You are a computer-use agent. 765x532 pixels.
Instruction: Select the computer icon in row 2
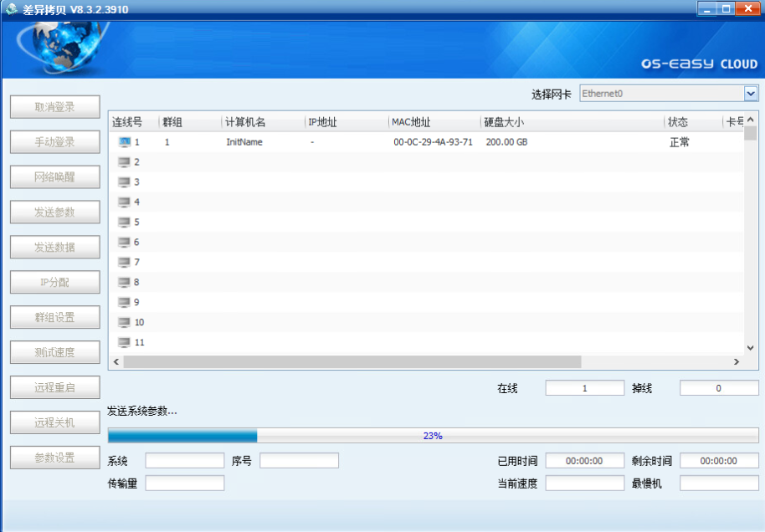click(125, 162)
